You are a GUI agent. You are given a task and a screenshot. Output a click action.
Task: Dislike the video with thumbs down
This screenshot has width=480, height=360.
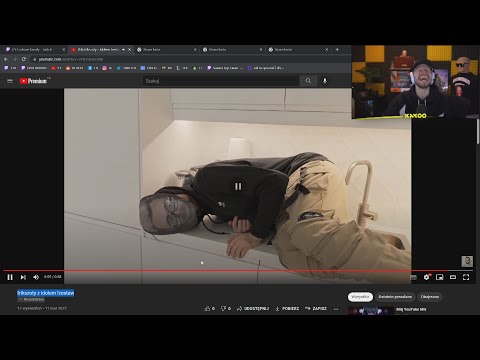(x=226, y=308)
